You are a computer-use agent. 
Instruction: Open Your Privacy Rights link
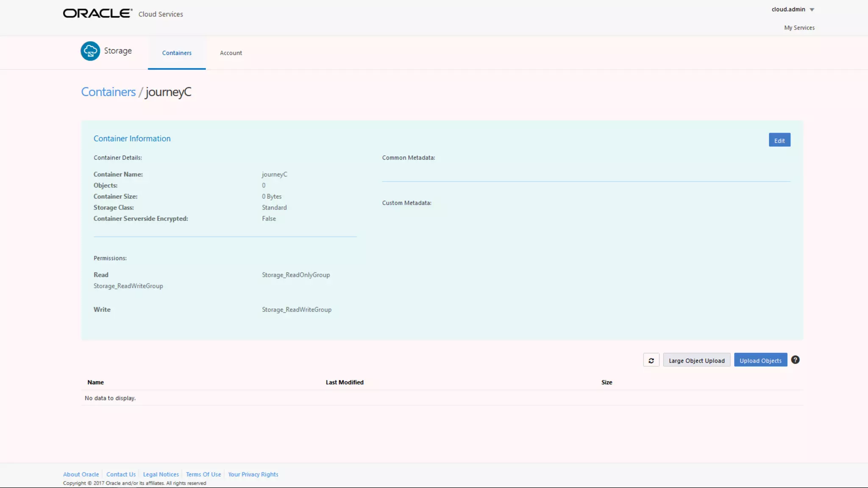tap(253, 474)
